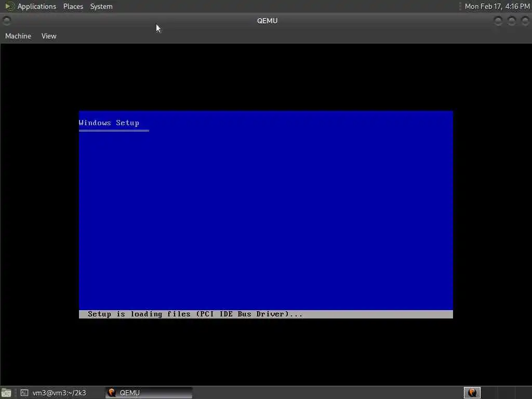Open the Machine menu in QEMU
The height and width of the screenshot is (399, 532).
(18, 36)
